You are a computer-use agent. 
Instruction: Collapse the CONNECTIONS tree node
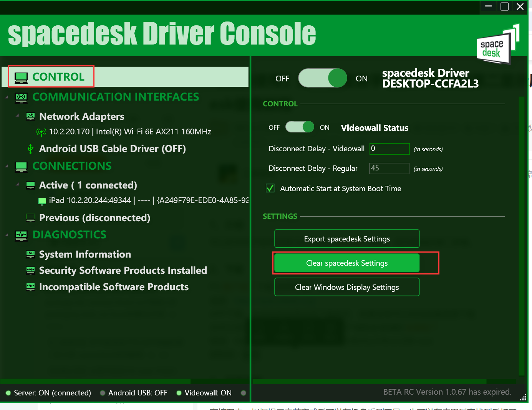point(7,166)
